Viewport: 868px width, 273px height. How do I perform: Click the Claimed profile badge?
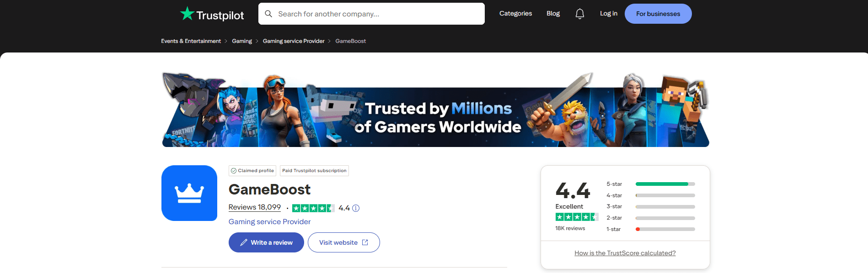tap(252, 171)
